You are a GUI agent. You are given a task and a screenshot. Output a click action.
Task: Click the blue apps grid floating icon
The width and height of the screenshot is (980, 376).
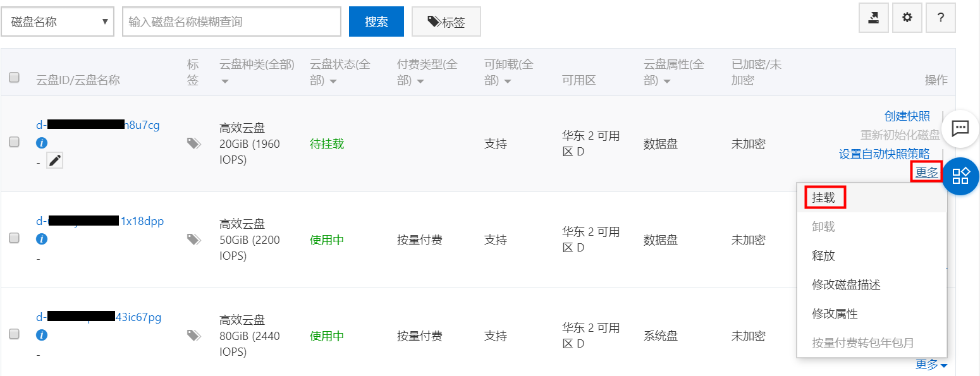coord(960,176)
